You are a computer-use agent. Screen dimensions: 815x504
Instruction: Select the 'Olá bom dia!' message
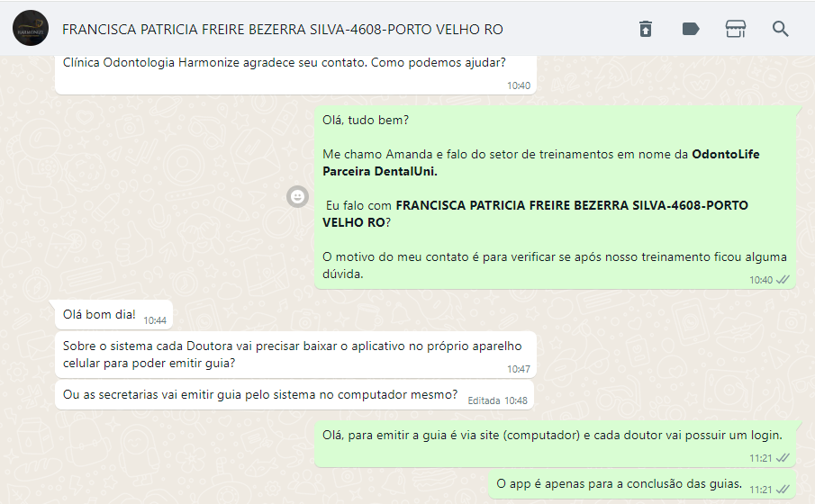pos(113,315)
